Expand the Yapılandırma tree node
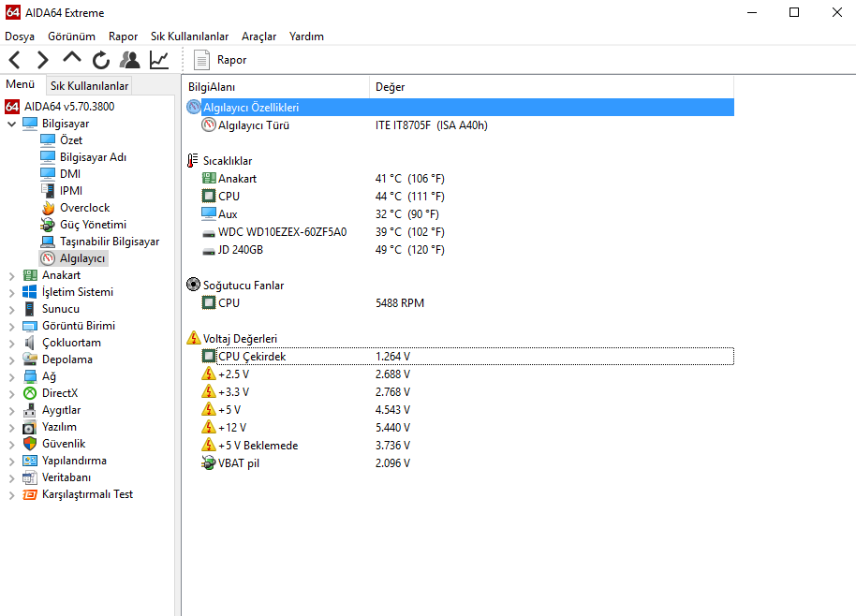This screenshot has width=856, height=616. 11,462
